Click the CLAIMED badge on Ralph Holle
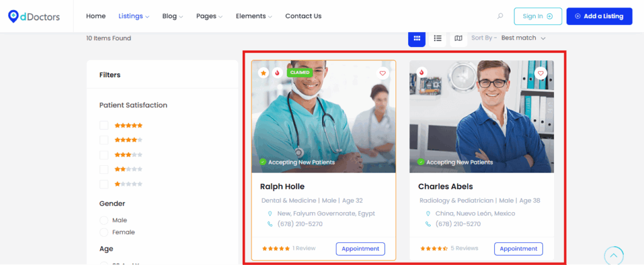 300,73
